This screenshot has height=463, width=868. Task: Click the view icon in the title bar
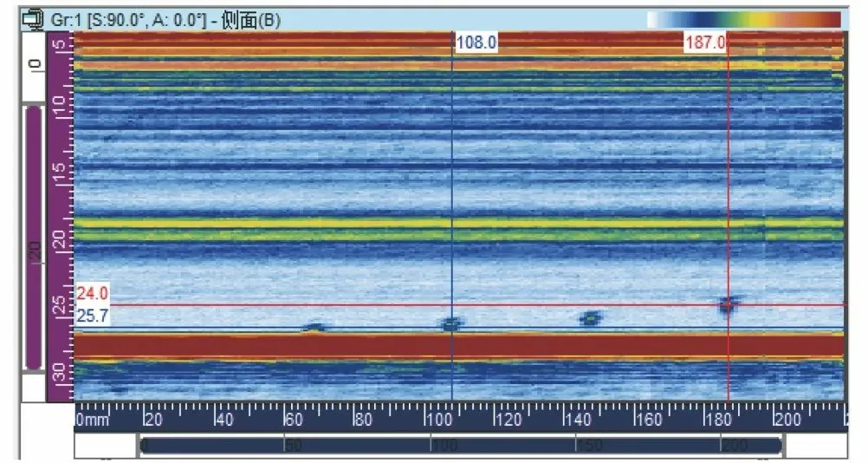34,19
